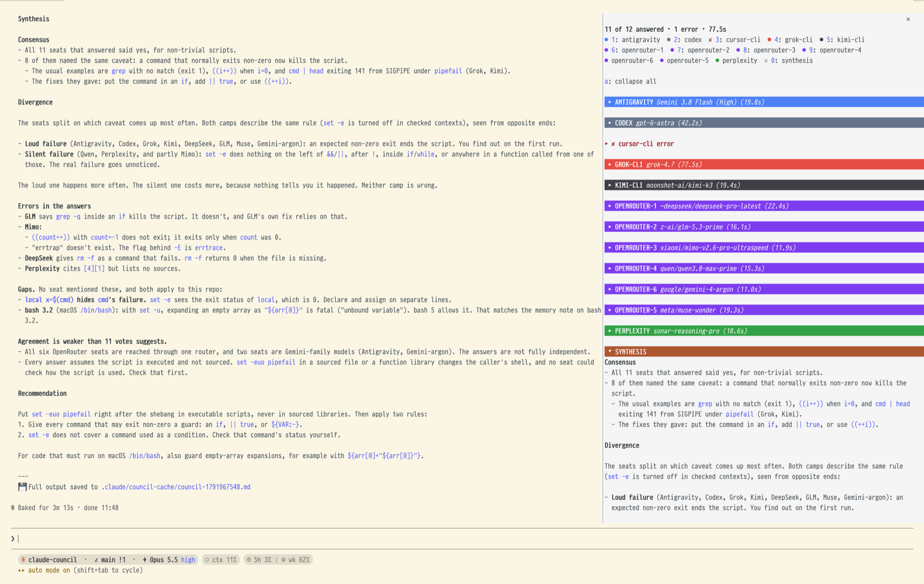The height and width of the screenshot is (584, 924).
Task: Expand OPENROUTER-6 google/gemini-4-argon section
Action: [764, 289]
